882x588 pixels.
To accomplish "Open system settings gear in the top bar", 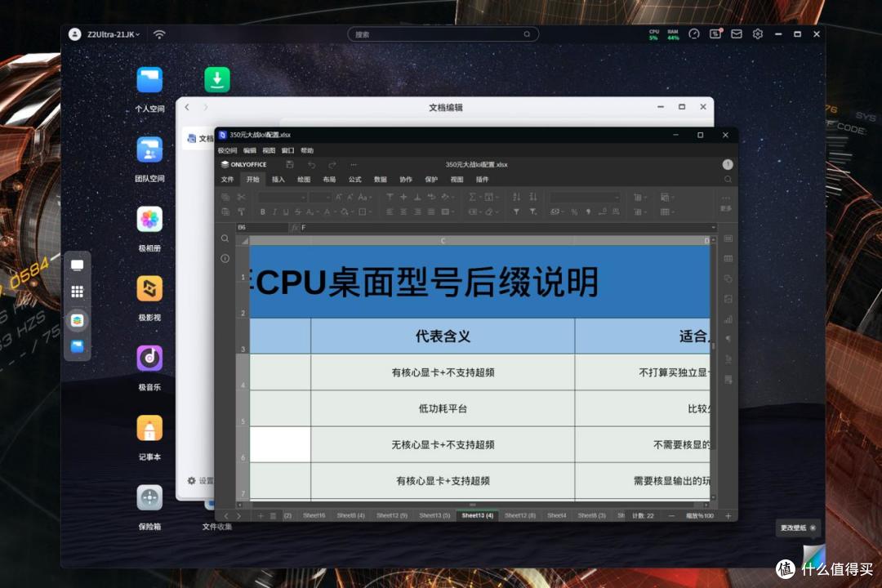I will (x=758, y=34).
